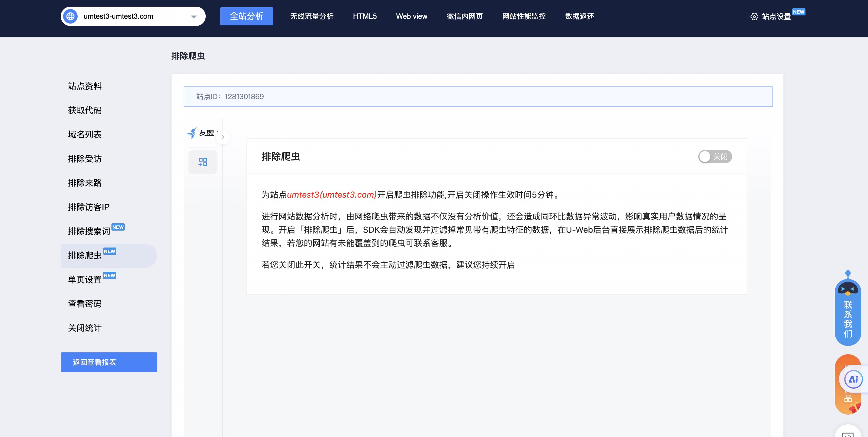Screen dimensions: 868x437
Task: Click the globe icon beside the site name
Action: (x=70, y=16)
